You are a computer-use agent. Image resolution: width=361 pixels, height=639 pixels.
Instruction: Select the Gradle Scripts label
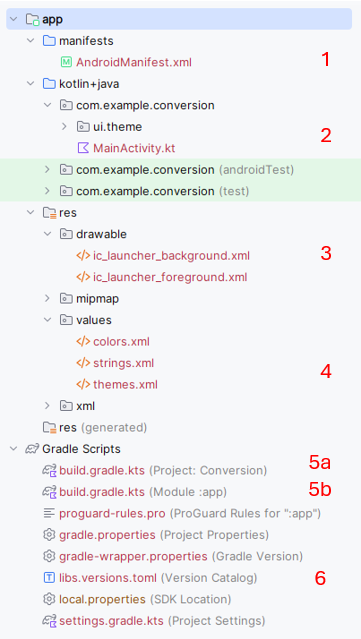coord(81,449)
